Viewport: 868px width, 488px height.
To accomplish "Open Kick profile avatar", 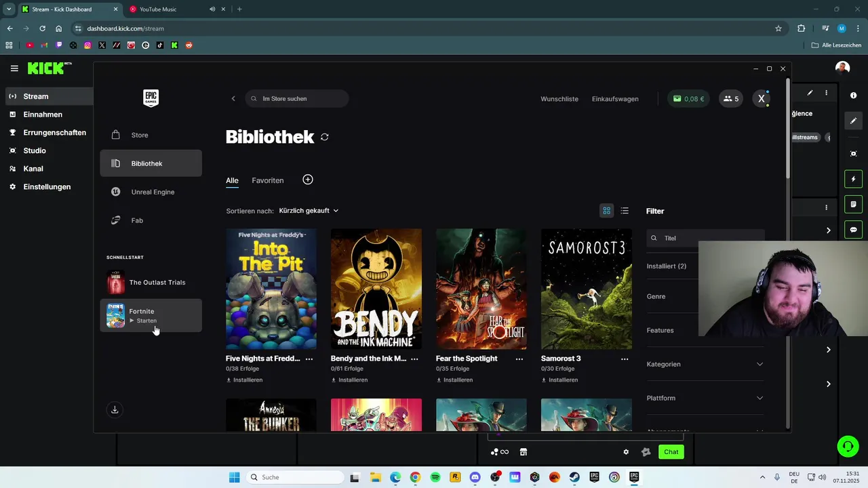I will point(843,68).
